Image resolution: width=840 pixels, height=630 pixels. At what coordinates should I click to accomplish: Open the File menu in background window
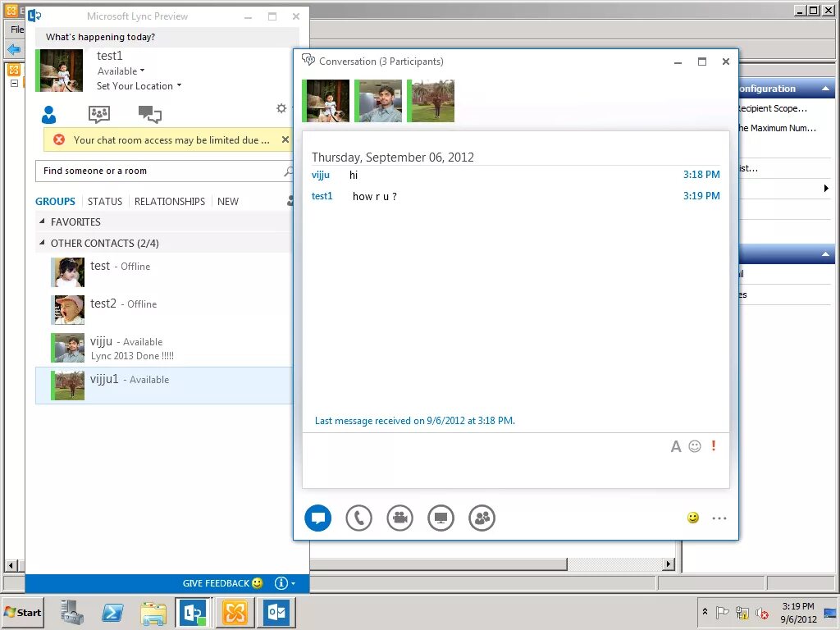click(x=16, y=29)
